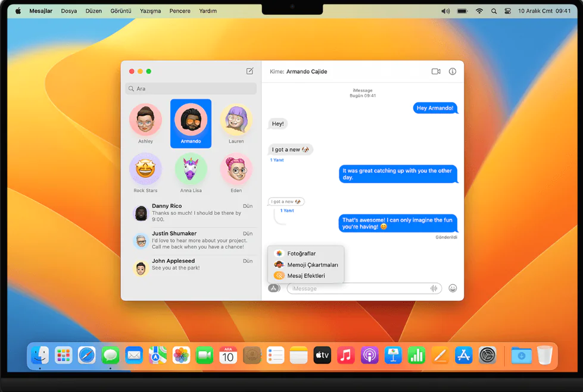This screenshot has width=583, height=392.
Task: Open Notes from the Dock
Action: [298, 355]
